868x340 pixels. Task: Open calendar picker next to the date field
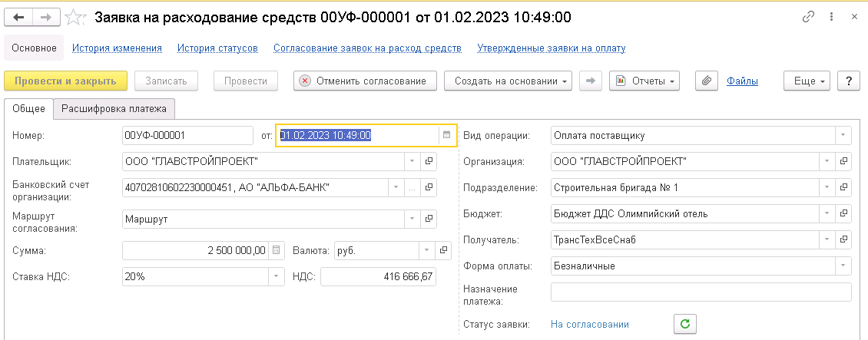click(447, 135)
